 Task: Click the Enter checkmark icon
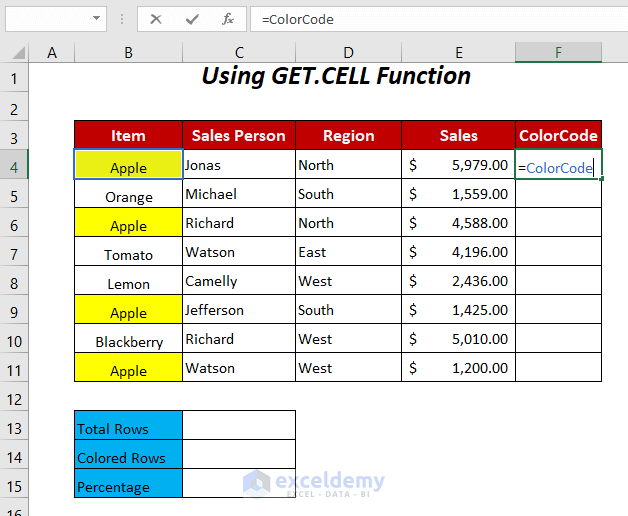(x=191, y=19)
